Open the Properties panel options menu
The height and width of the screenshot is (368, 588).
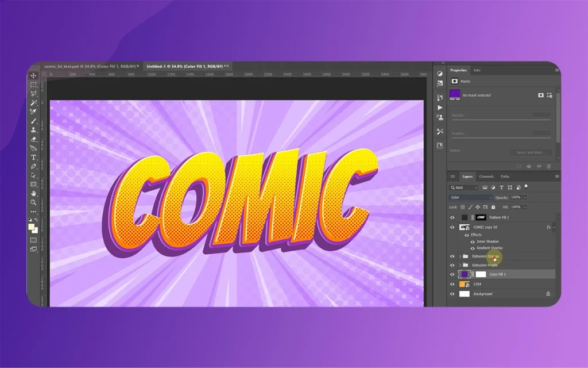point(557,70)
